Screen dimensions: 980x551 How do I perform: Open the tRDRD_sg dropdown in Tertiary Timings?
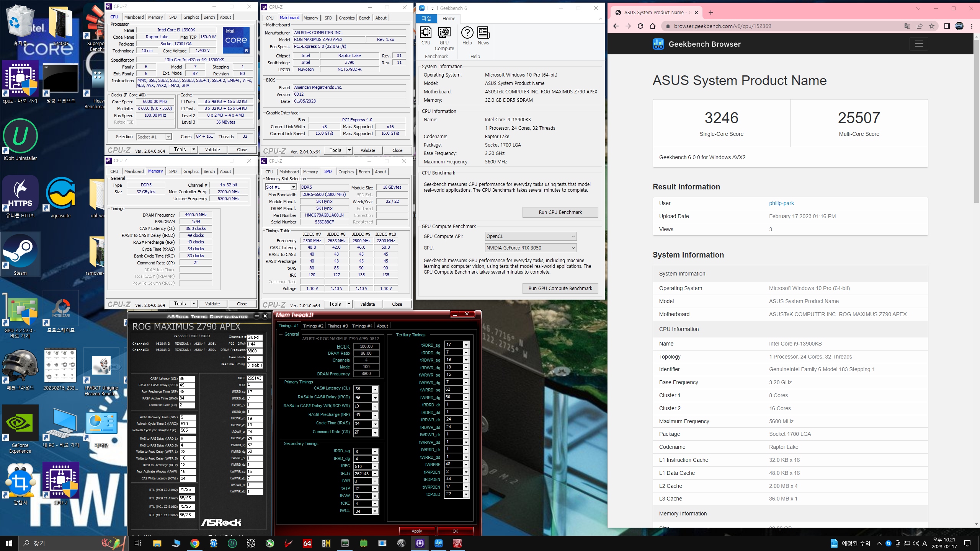pyautogui.click(x=466, y=345)
